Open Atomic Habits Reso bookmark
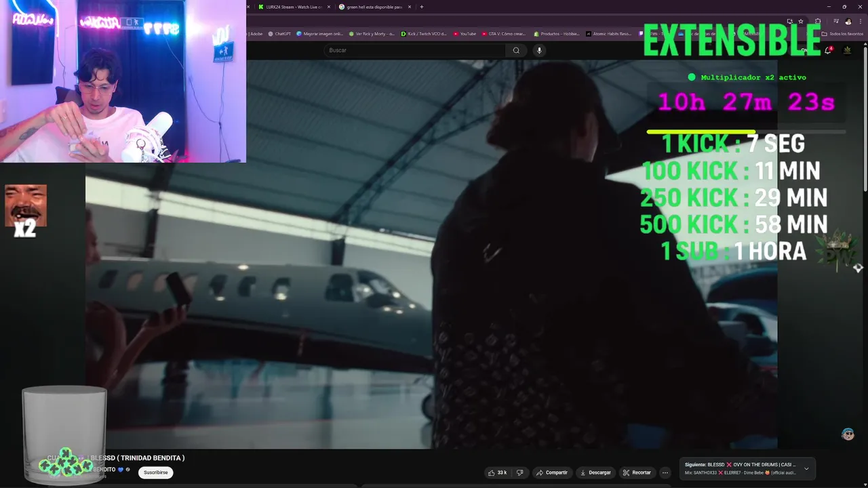The image size is (868, 488). point(608,33)
